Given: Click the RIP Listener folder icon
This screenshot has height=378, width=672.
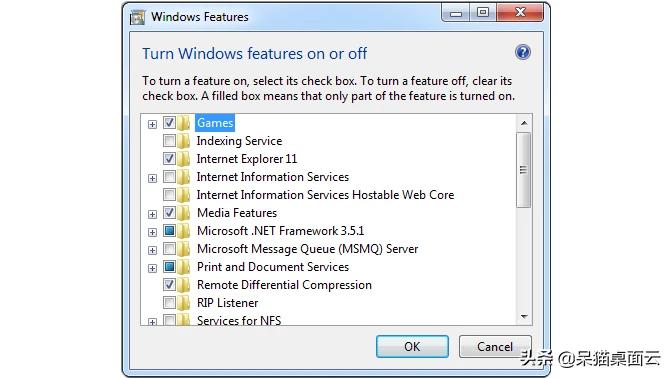Looking at the screenshot, I should click(184, 303).
